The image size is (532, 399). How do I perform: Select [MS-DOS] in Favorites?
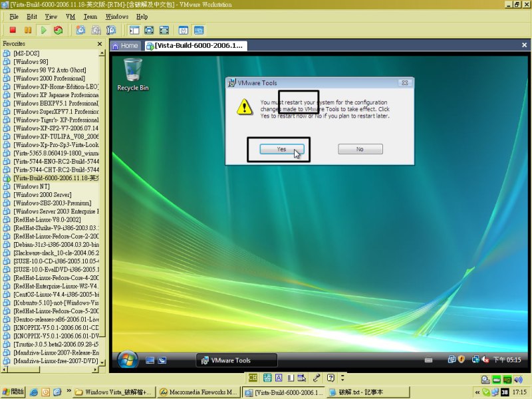27,53
